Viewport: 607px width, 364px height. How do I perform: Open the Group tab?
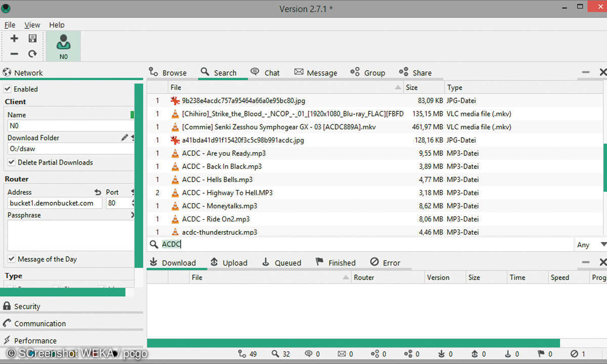(x=368, y=73)
